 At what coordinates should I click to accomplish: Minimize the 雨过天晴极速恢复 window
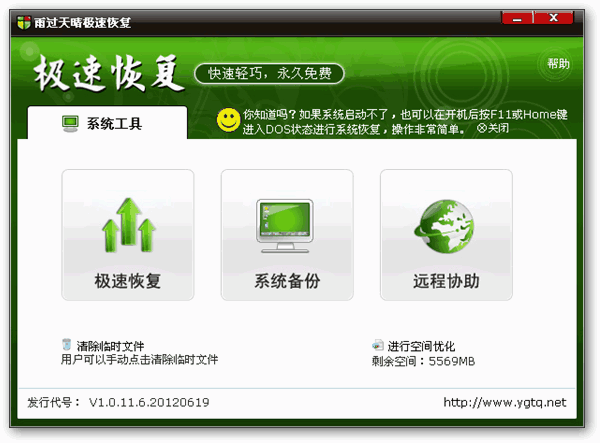click(517, 18)
